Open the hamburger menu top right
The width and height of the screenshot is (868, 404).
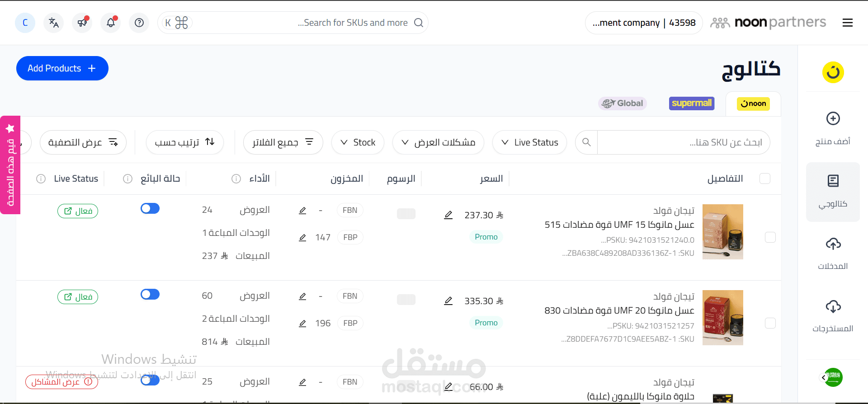(x=848, y=23)
